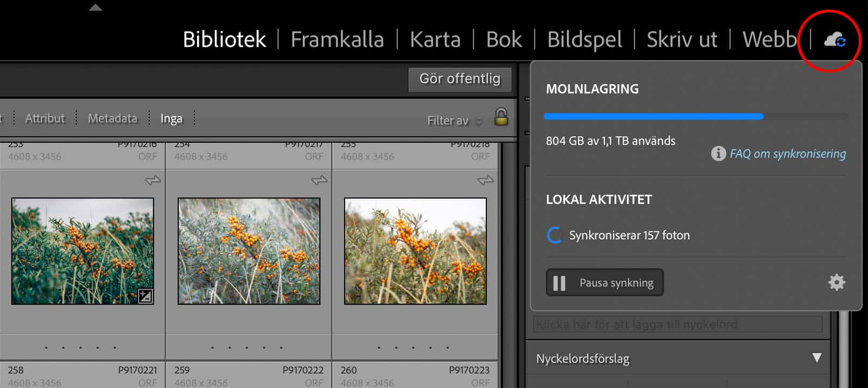Click the adjustments badge on first thumbnail

coord(145,296)
